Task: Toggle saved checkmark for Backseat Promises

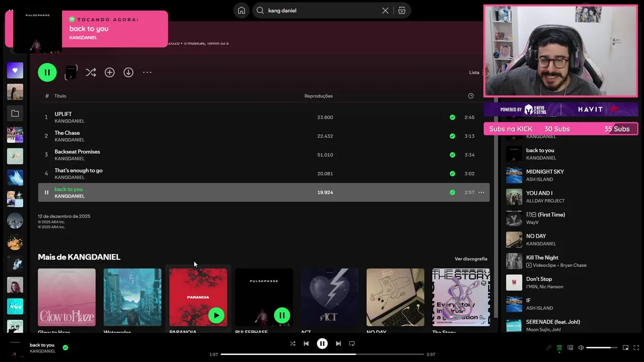Action: (452, 155)
